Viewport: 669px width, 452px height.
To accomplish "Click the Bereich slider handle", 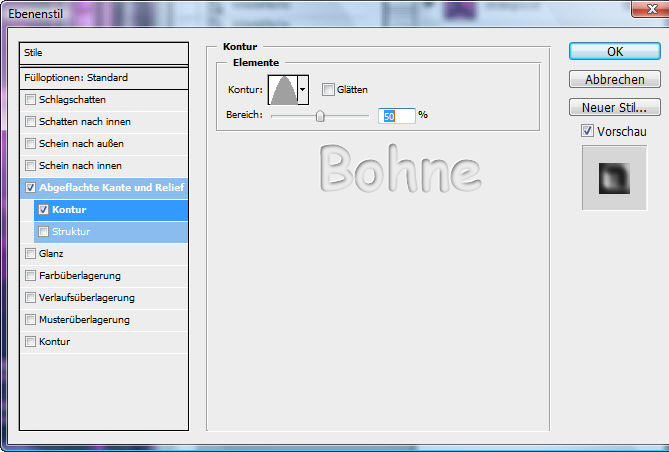I will (320, 116).
